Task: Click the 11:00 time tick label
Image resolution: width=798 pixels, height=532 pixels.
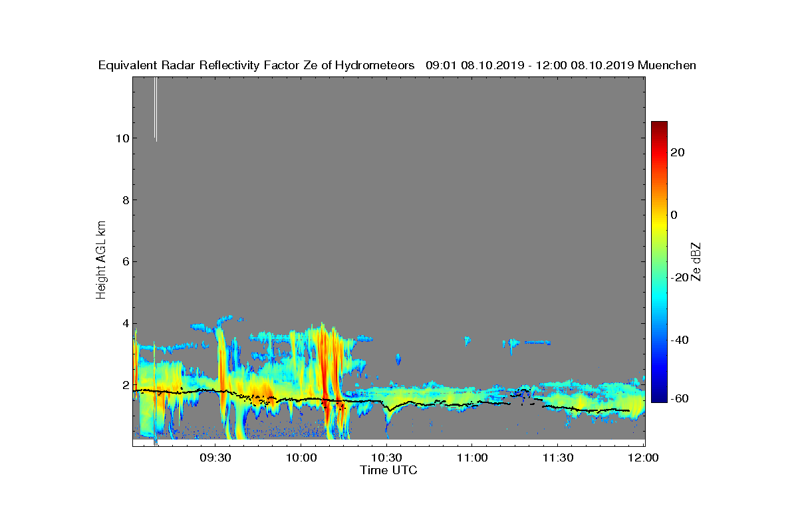Action: (472, 458)
